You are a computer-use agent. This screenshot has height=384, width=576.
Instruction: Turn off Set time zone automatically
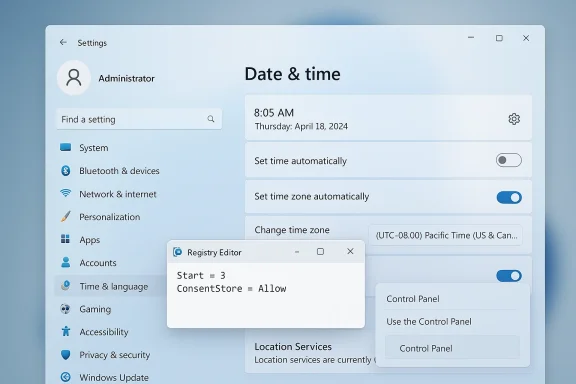coord(509,197)
